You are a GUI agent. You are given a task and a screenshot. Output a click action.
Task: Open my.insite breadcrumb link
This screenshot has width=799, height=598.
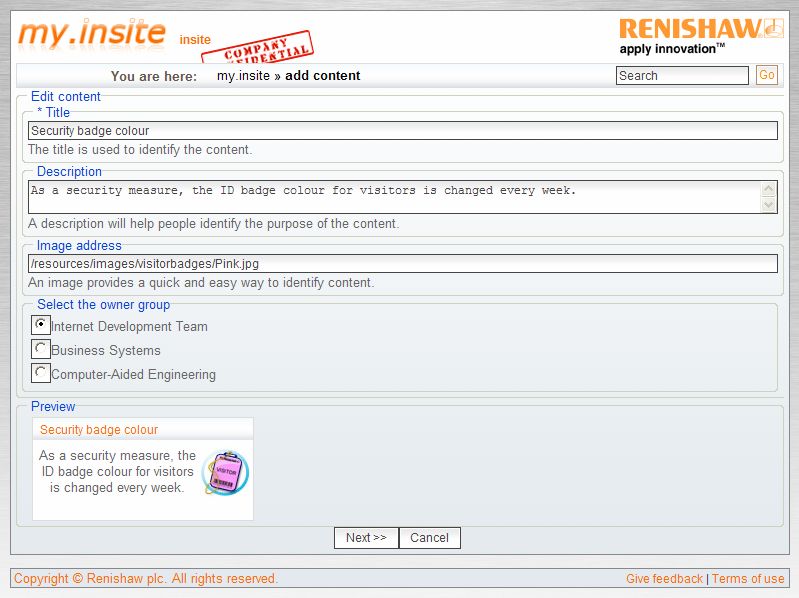point(243,76)
